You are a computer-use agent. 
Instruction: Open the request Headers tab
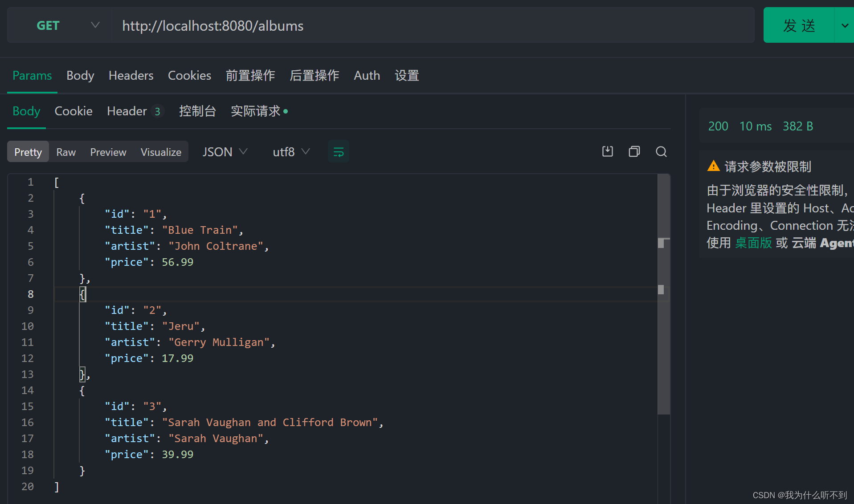[131, 75]
